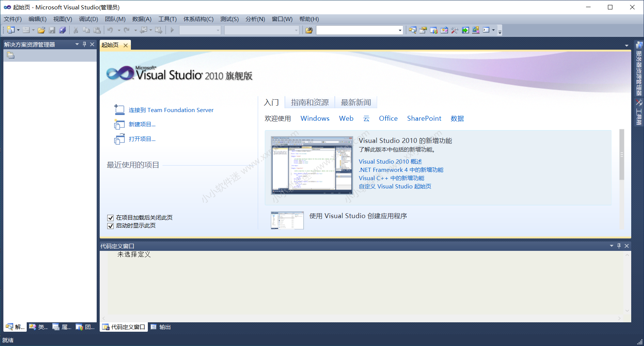Click the Navigate Forward toolbar icon
Viewport: 644px width, 346px height.
(x=159, y=30)
